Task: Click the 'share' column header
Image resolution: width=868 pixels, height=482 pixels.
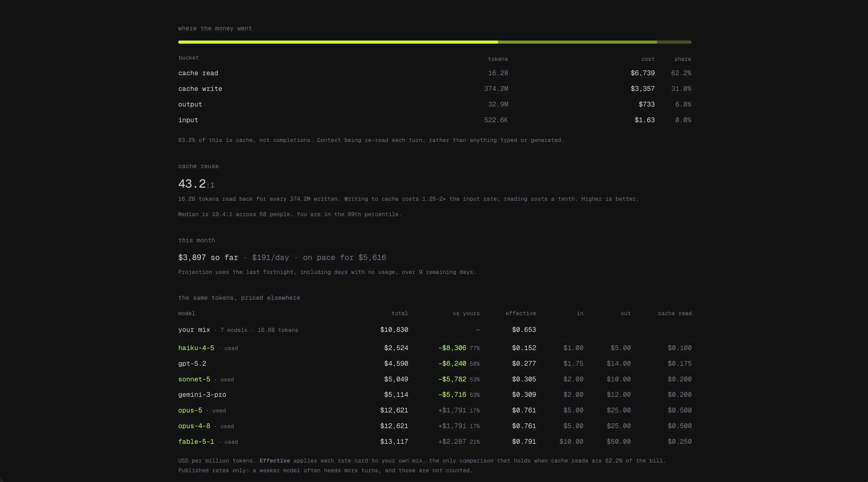Action: click(x=683, y=59)
